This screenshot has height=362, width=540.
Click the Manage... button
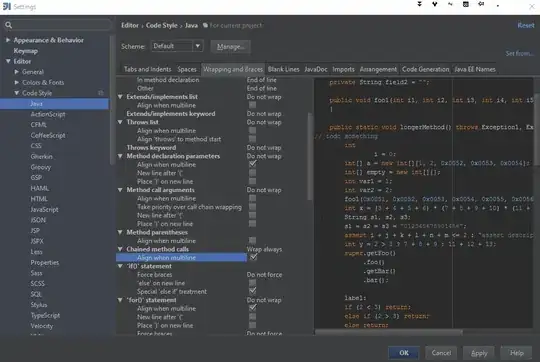[230, 46]
